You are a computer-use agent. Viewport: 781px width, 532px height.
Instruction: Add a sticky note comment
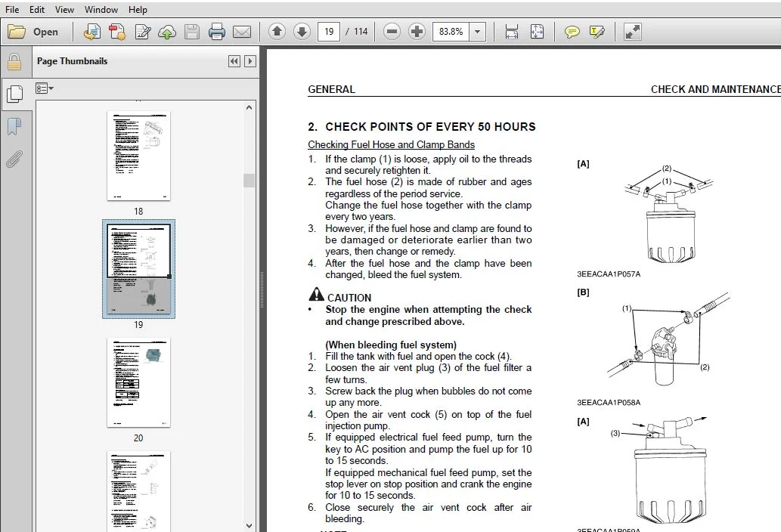[x=572, y=32]
